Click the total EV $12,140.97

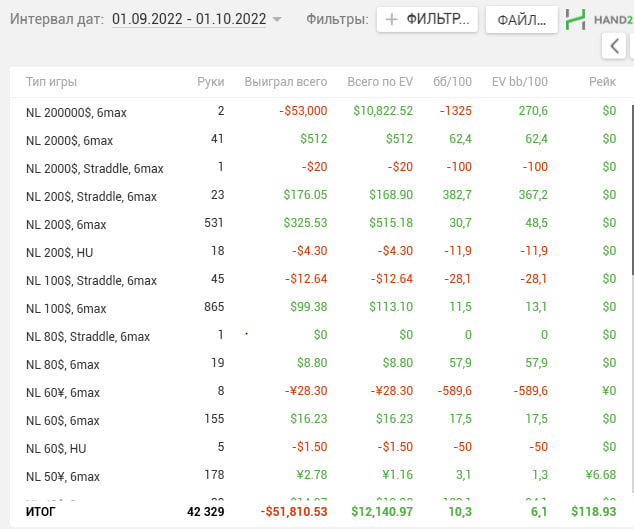pyautogui.click(x=382, y=512)
